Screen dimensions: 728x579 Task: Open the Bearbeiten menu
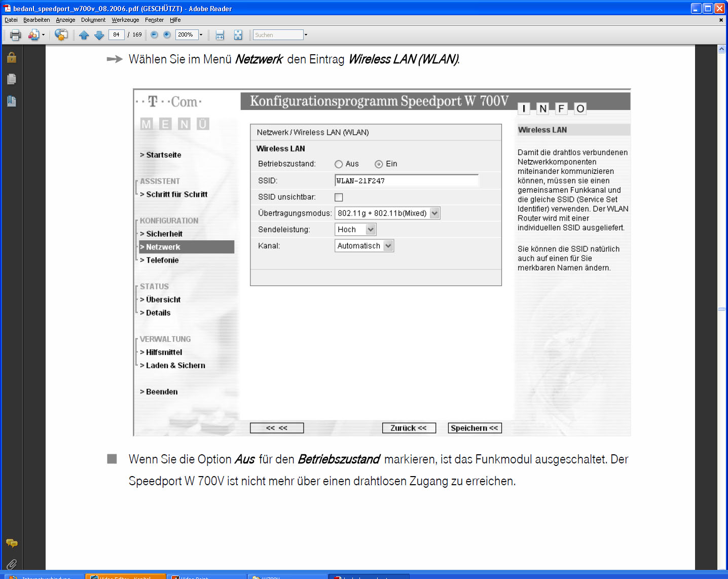click(37, 20)
